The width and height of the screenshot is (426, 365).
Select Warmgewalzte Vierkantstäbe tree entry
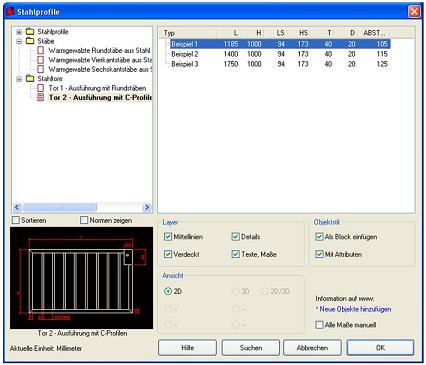point(100,60)
